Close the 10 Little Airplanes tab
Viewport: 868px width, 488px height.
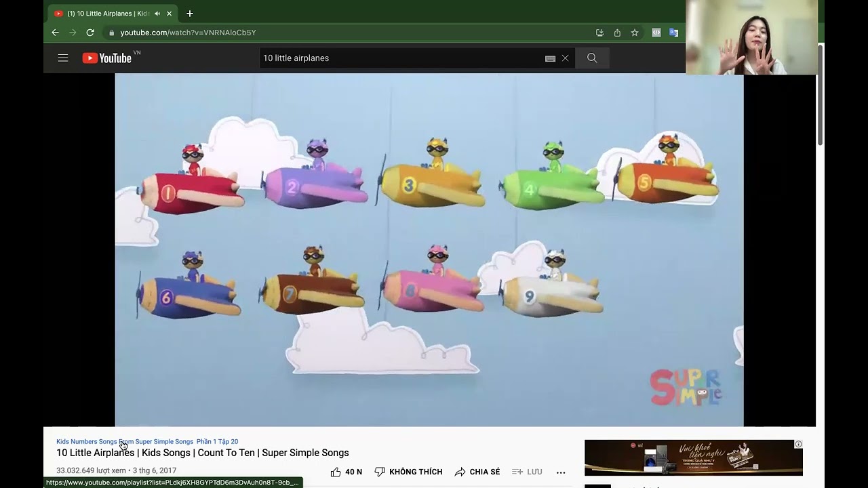pos(169,14)
